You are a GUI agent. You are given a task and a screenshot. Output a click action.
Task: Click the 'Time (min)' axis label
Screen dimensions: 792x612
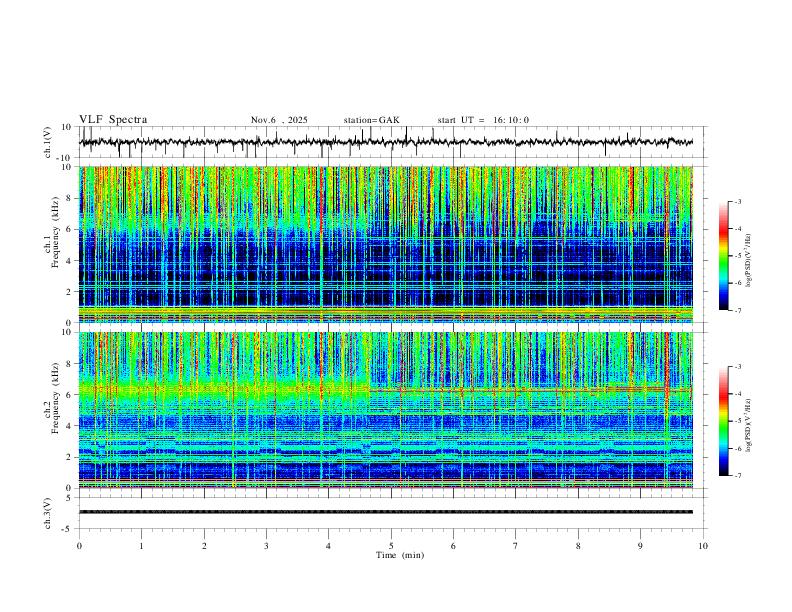(400, 555)
